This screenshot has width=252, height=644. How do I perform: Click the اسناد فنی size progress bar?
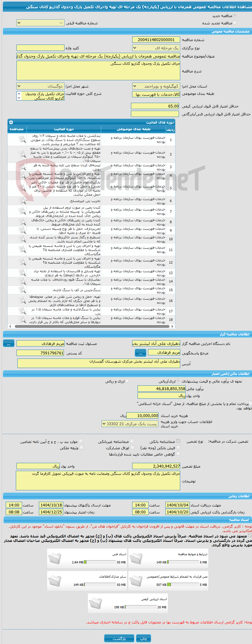[x=100, y=562]
